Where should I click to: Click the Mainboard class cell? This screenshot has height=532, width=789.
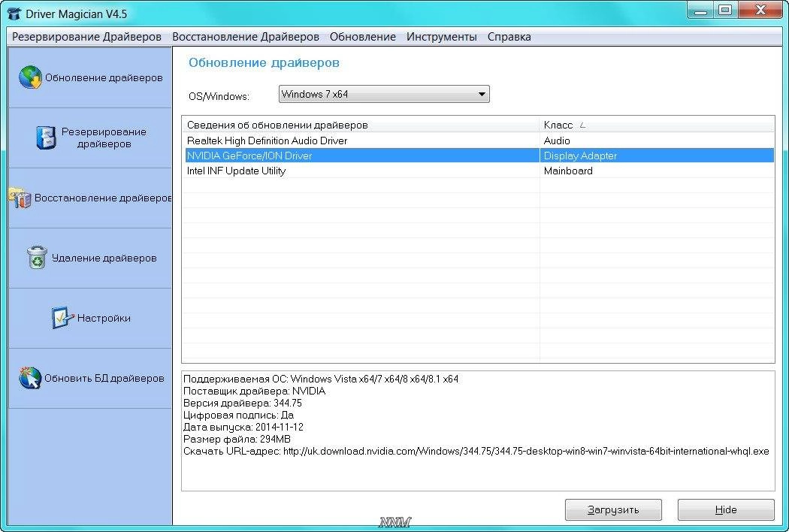[x=568, y=171]
